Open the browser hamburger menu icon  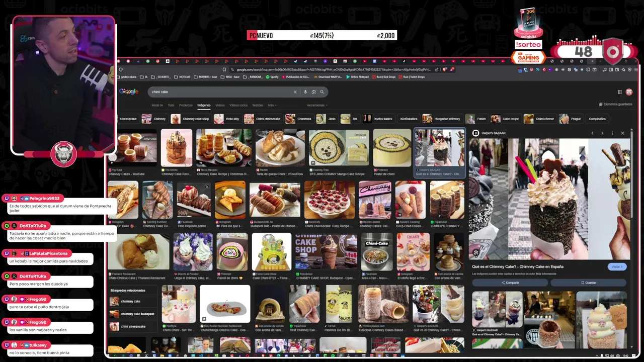635,69
